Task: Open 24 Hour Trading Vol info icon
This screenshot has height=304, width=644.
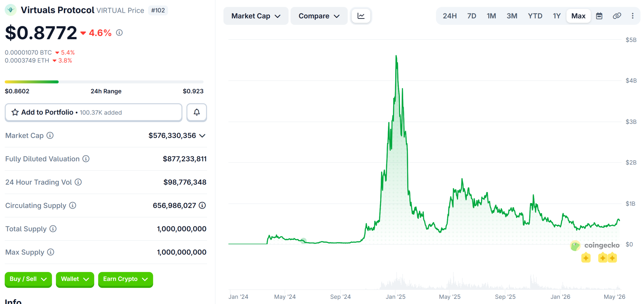Action: [78, 182]
